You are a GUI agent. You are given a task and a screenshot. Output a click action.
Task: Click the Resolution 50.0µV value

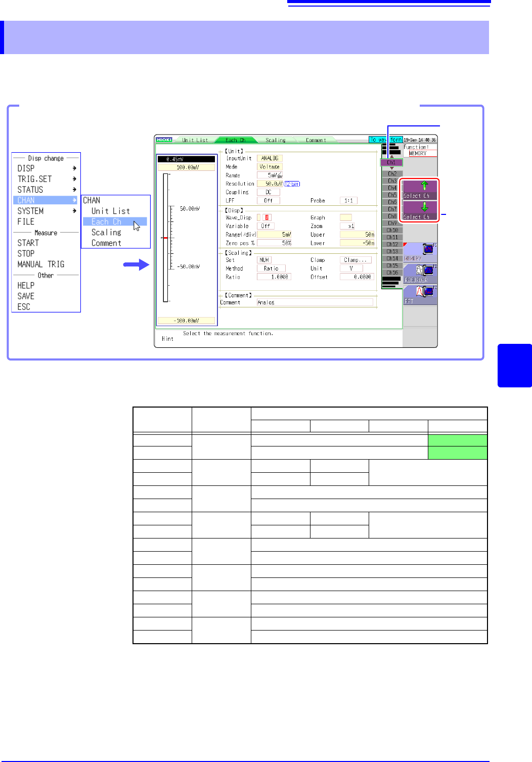click(270, 184)
